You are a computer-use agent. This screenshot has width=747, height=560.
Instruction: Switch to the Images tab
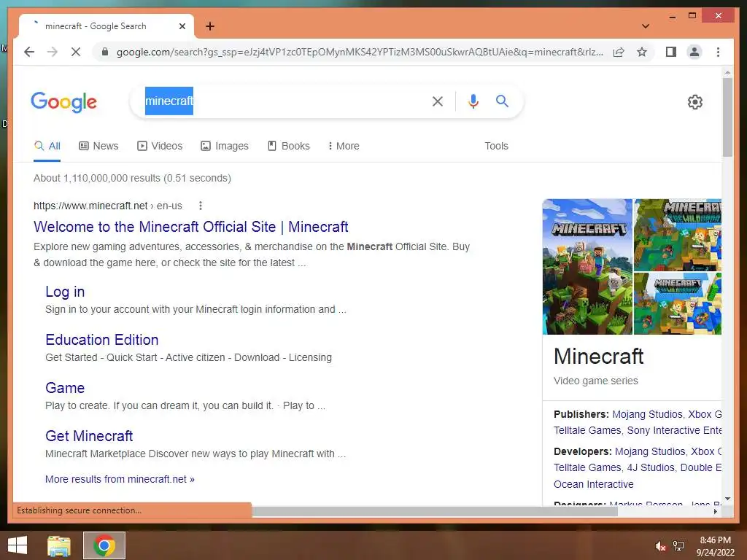(x=225, y=146)
